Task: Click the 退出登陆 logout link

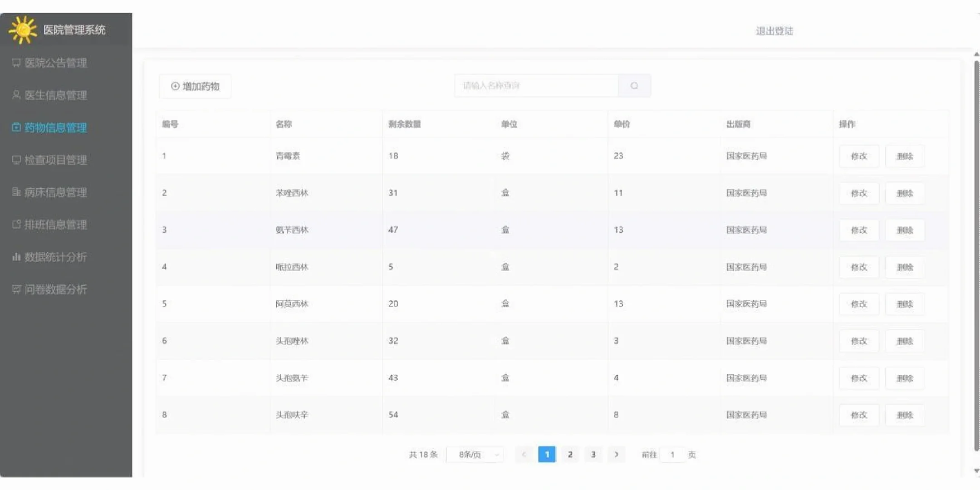Action: (774, 30)
